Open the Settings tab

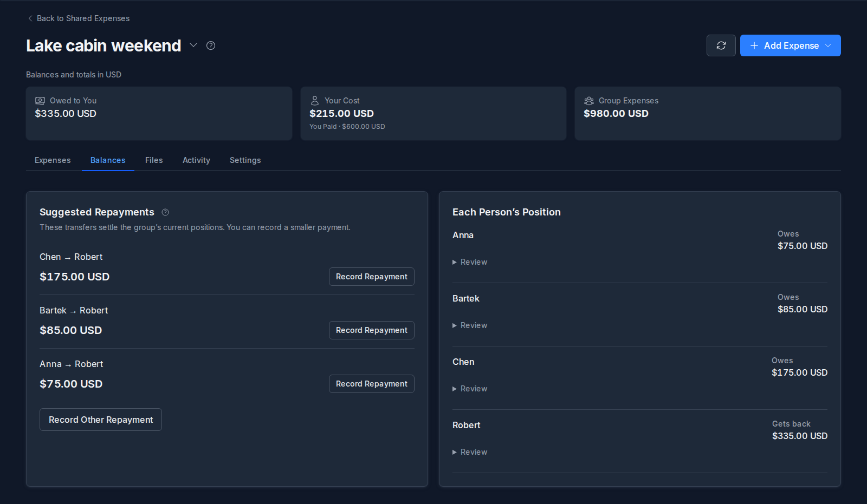click(x=245, y=160)
